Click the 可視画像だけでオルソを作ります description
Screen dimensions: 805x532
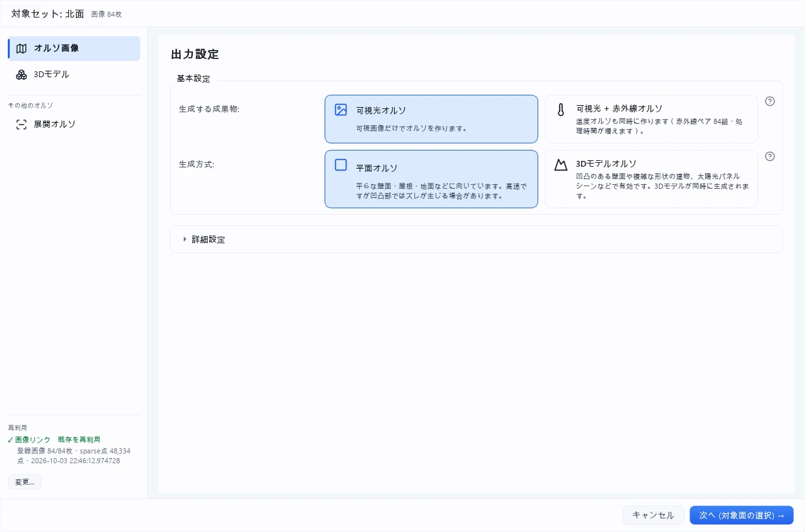[412, 128]
